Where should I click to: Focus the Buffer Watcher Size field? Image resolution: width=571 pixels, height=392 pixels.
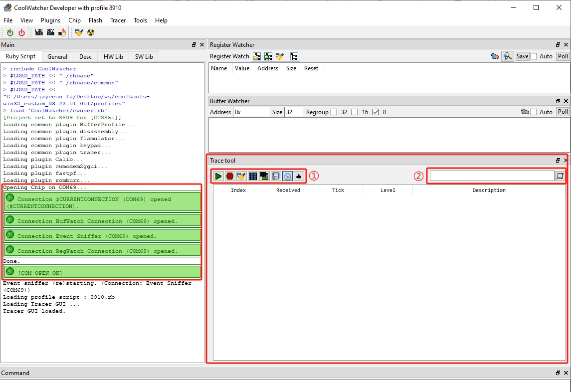(294, 112)
